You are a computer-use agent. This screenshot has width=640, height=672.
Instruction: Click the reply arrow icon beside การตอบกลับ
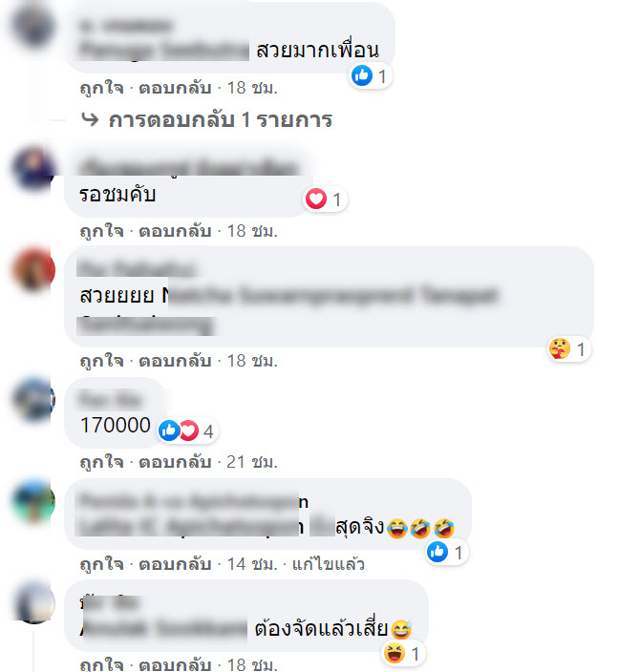(x=90, y=119)
